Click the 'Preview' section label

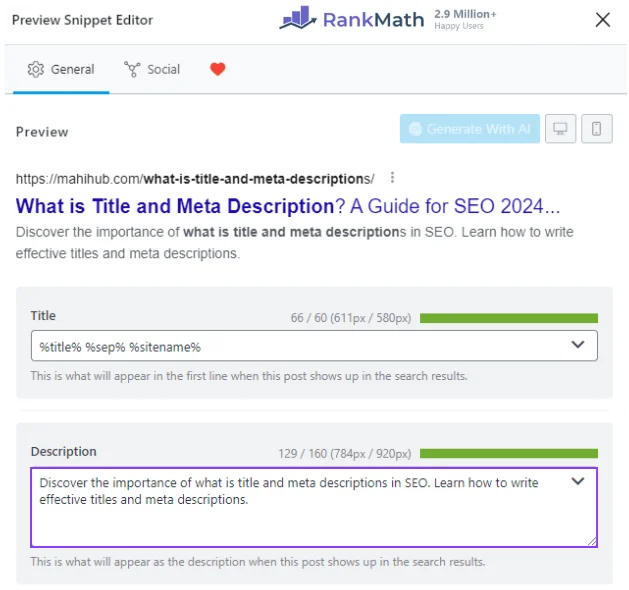click(x=42, y=132)
